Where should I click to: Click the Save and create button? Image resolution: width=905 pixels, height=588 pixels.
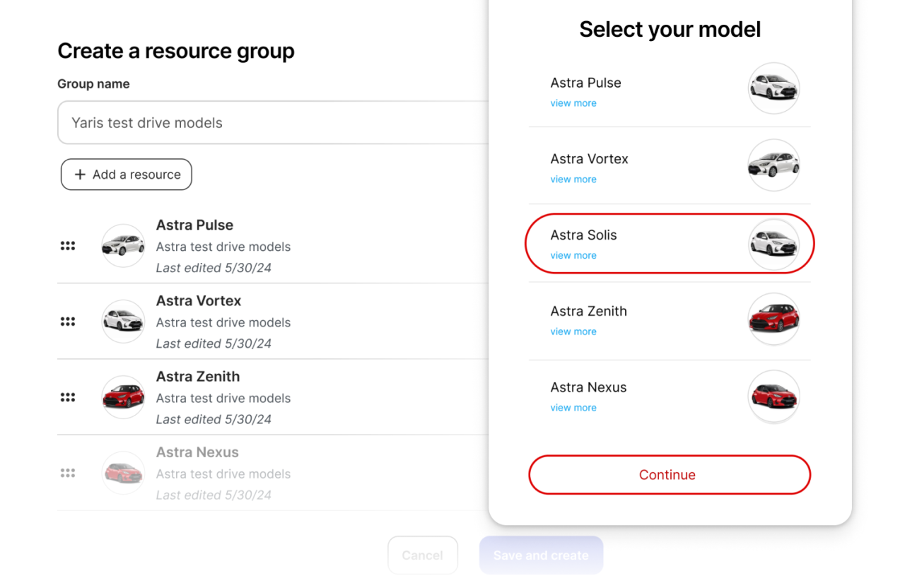pos(541,555)
